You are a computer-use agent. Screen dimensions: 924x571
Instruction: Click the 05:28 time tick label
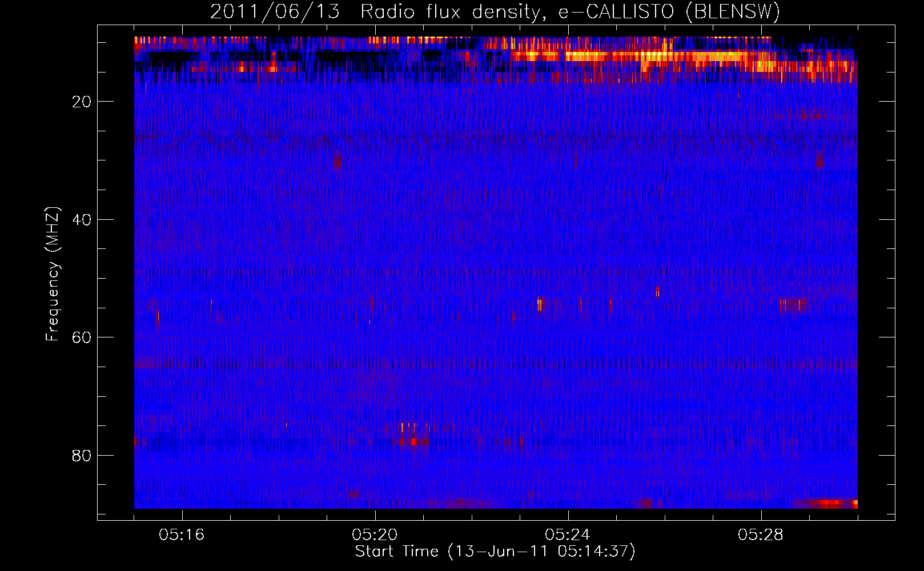761,535
